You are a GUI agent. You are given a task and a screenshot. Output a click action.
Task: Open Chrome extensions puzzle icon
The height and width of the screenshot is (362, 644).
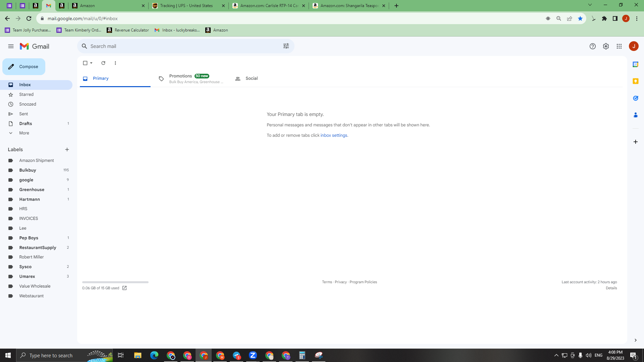point(604,18)
